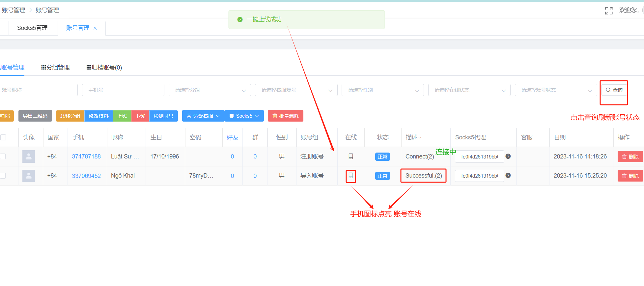This screenshot has width=644, height=286.
Task: Open the 请选择分组 dropdown
Action: click(210, 90)
